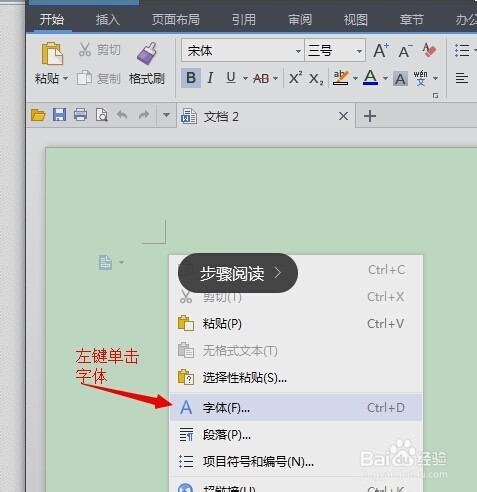477x492 pixels.
Task: Click the Open folder icon
Action: click(38, 115)
